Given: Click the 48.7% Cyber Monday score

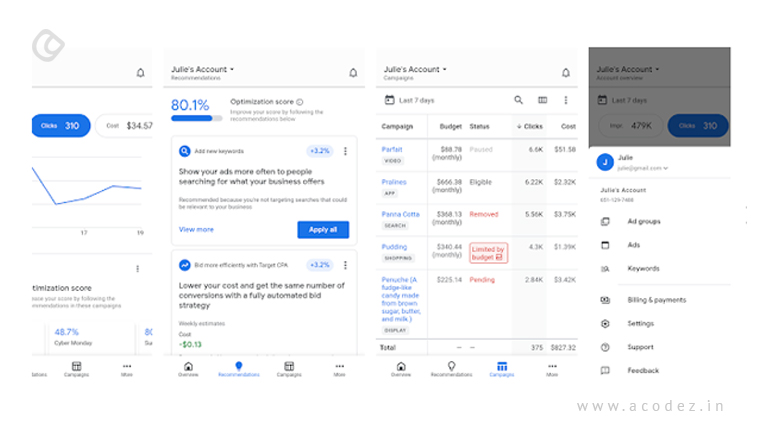Looking at the screenshot, I should point(66,332).
